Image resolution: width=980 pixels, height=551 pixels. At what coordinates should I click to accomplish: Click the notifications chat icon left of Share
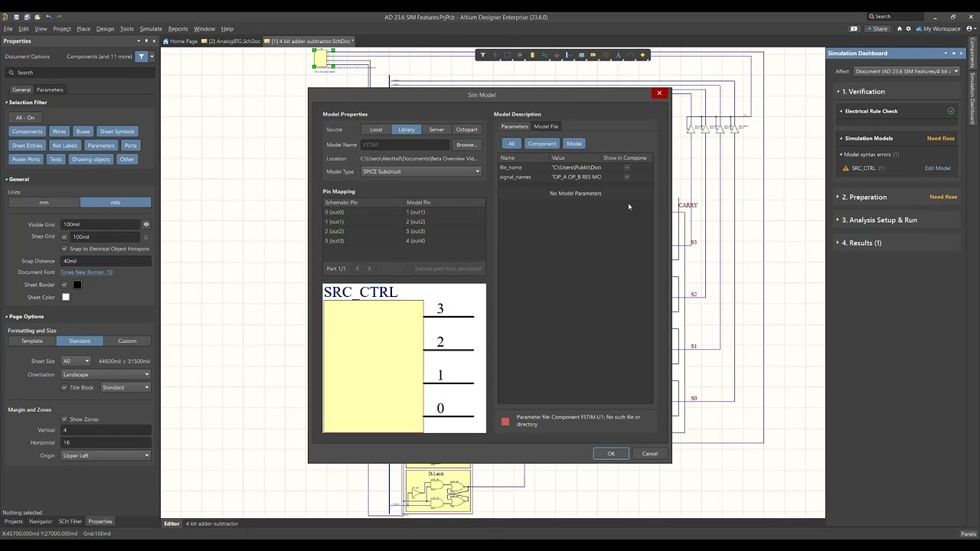854,29
